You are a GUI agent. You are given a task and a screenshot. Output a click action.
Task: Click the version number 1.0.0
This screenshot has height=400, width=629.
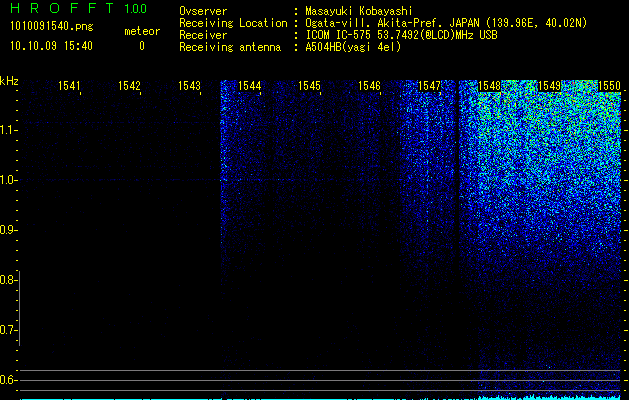point(136,9)
